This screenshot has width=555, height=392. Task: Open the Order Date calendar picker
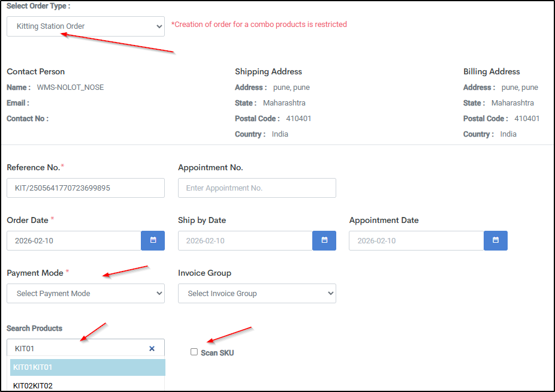(153, 240)
